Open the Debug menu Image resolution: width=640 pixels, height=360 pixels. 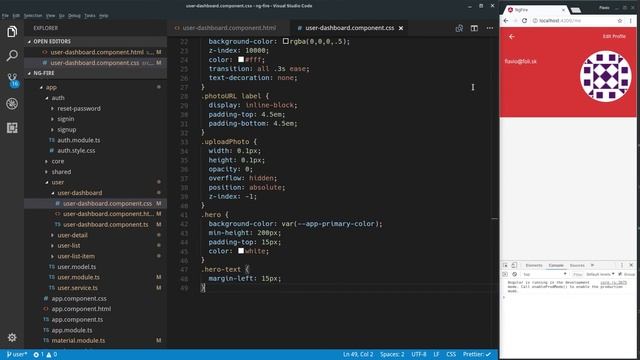(x=74, y=16)
